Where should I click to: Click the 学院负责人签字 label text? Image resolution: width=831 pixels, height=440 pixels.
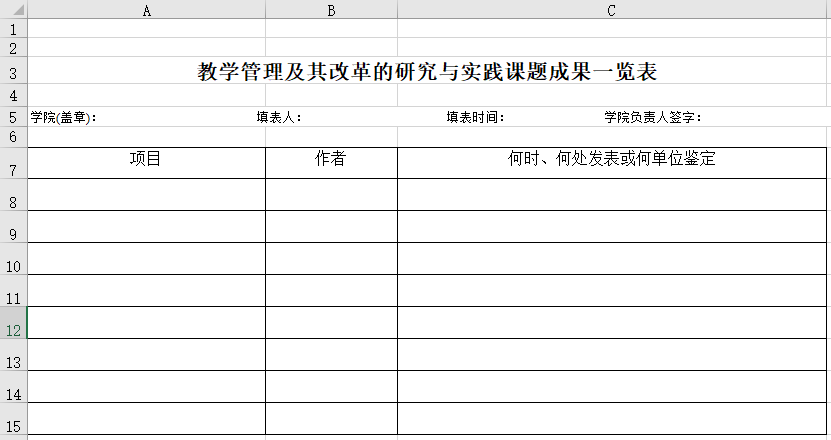coord(652,117)
